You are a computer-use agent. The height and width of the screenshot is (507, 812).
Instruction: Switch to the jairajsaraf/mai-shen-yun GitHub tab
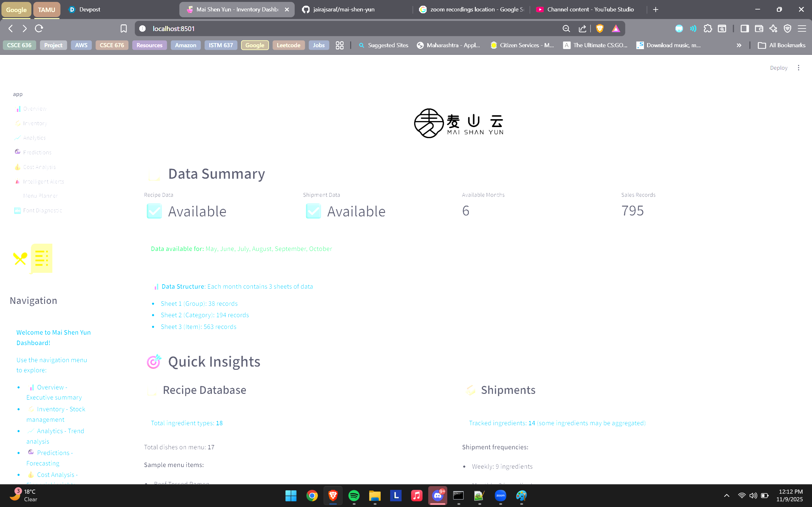343,10
